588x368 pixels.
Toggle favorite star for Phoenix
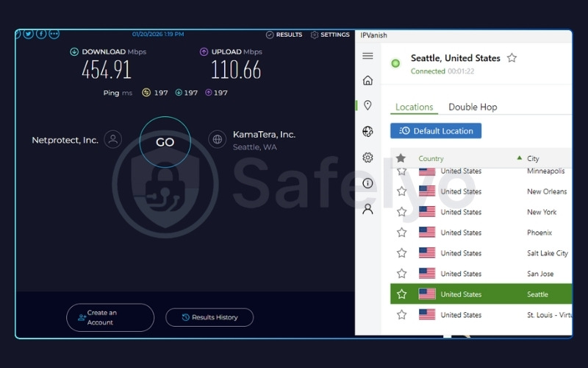coord(401,233)
